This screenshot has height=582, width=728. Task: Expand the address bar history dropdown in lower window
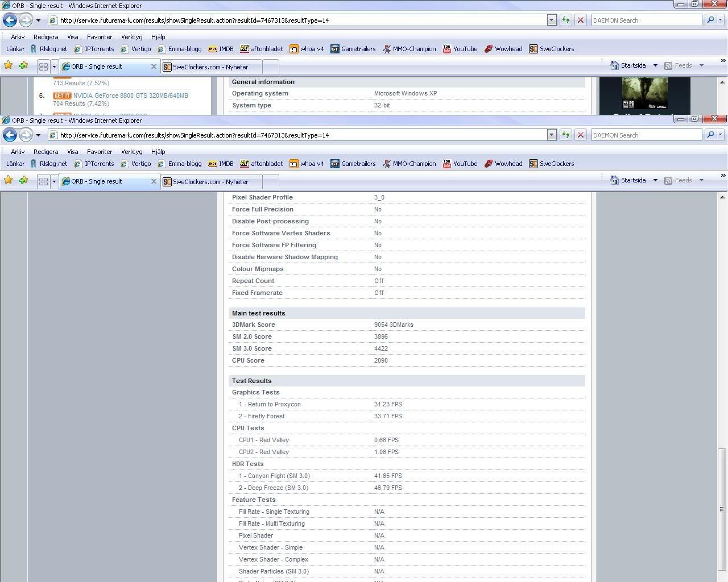coord(551,135)
